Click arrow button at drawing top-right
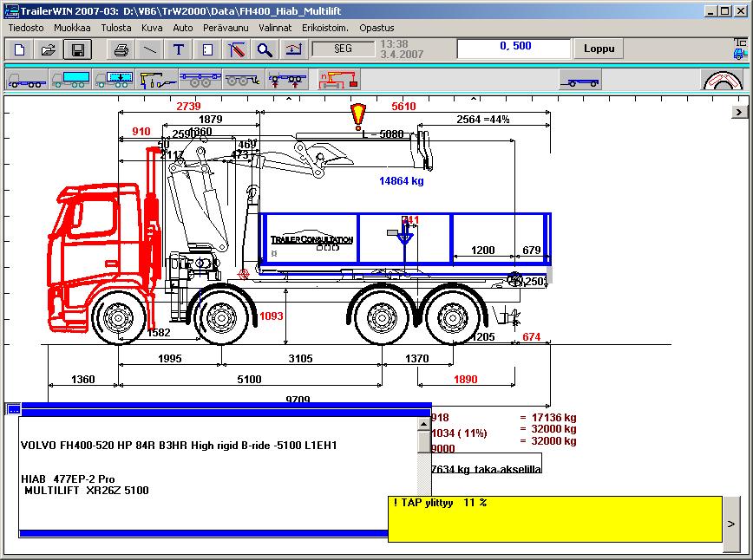 pyautogui.click(x=738, y=113)
